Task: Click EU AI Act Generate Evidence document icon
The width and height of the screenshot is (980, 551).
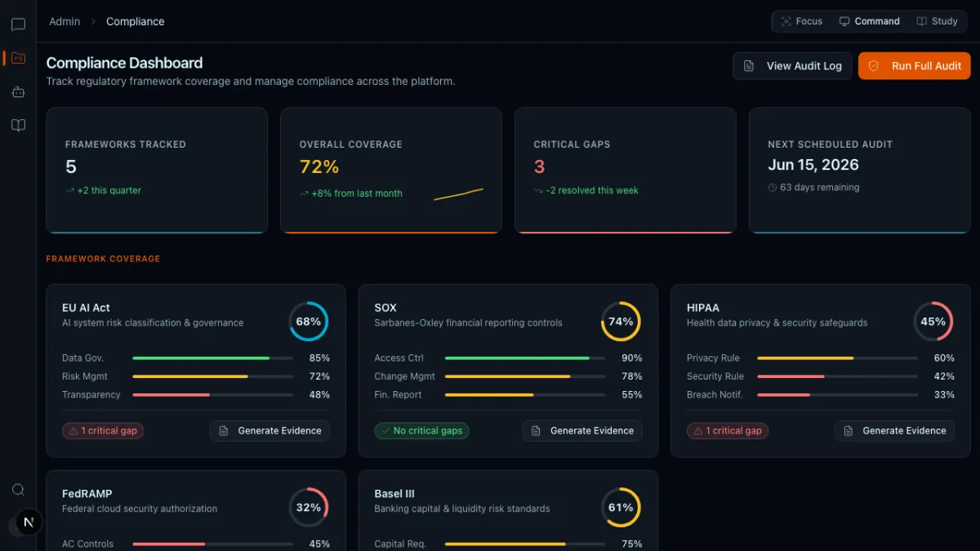Action: pyautogui.click(x=225, y=431)
